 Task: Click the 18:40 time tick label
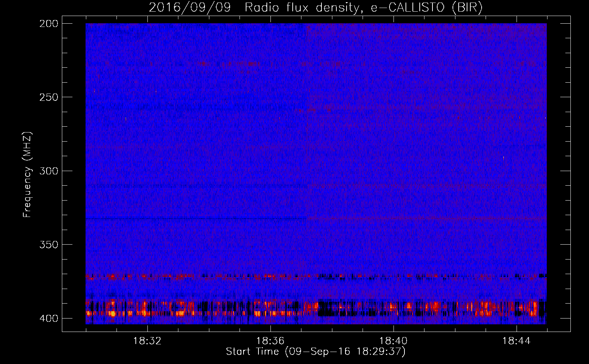393,341
